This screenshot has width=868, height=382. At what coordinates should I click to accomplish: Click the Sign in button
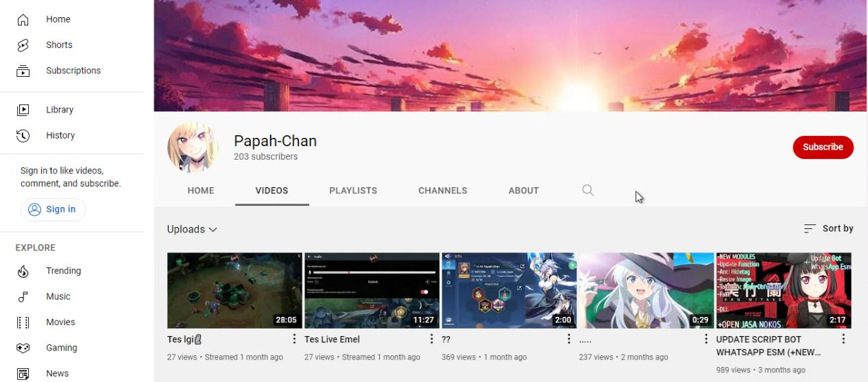coord(53,209)
